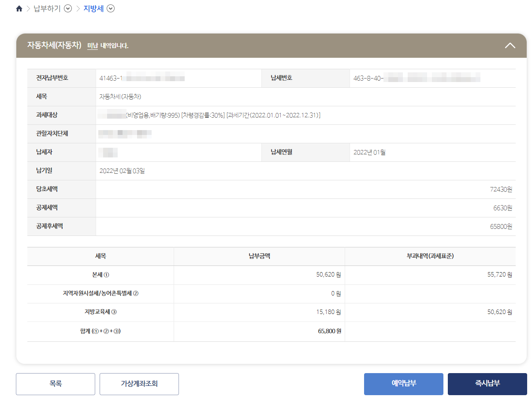Image resolution: width=532 pixels, height=400 pixels.
Task: Open 가상계좌조회 button
Action: click(139, 384)
